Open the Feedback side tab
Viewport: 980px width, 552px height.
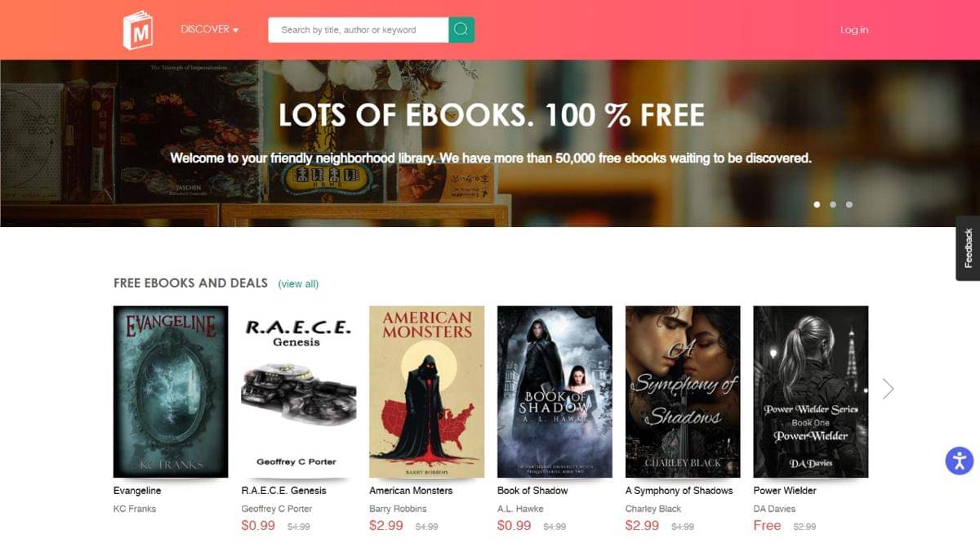click(968, 248)
